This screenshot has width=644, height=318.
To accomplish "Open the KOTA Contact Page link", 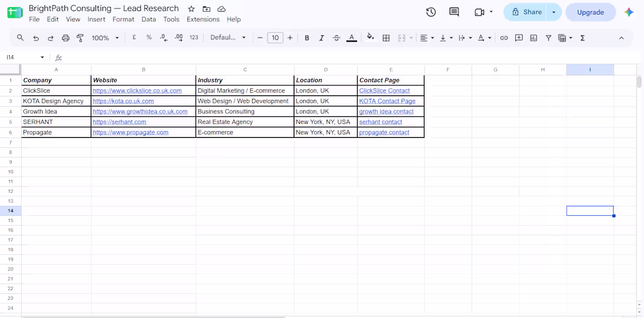I will 388,101.
